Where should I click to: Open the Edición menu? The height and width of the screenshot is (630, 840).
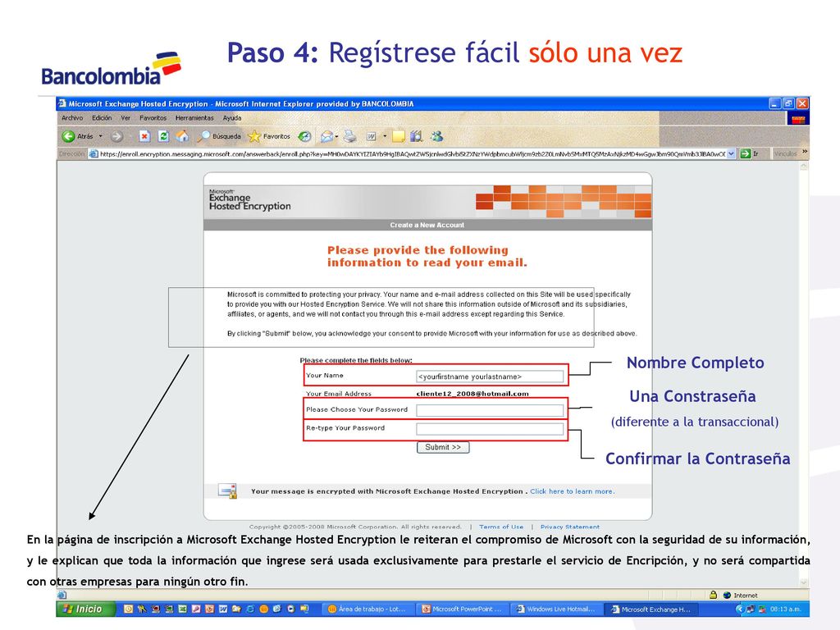tap(102, 118)
